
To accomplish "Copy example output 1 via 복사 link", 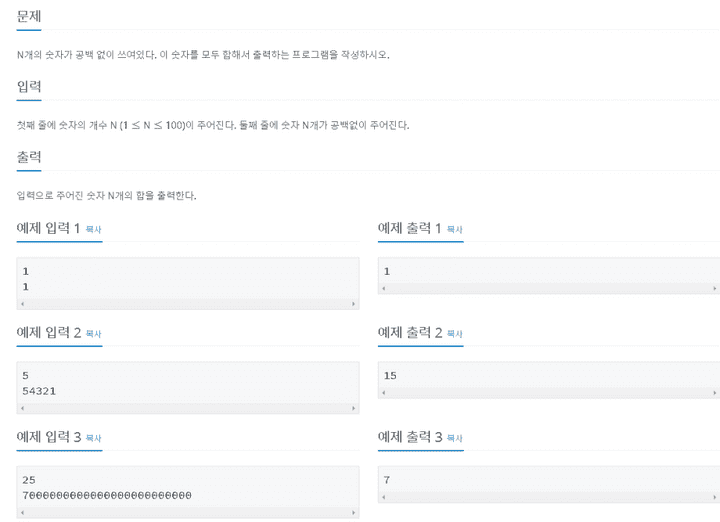I will coord(455,229).
